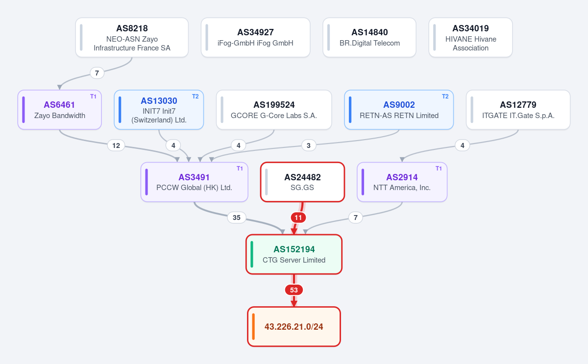Click the T1 tier badge on AS6461

coord(93,97)
